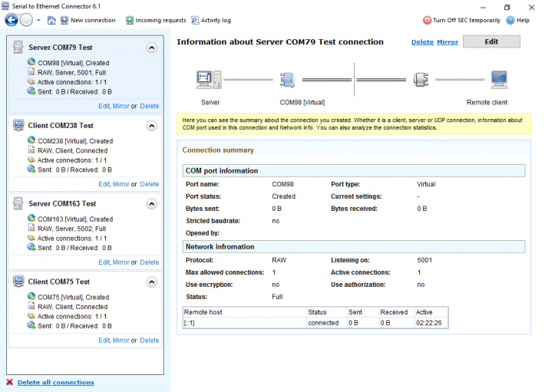545x392 pixels.
Task: Click the Sent/Received icon under Server COM79
Action: click(x=31, y=91)
